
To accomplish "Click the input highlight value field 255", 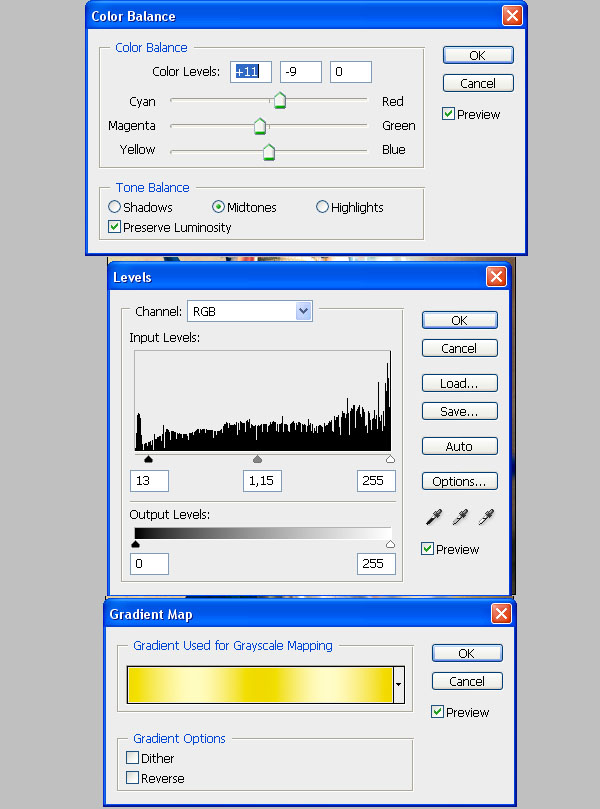I will 376,481.
